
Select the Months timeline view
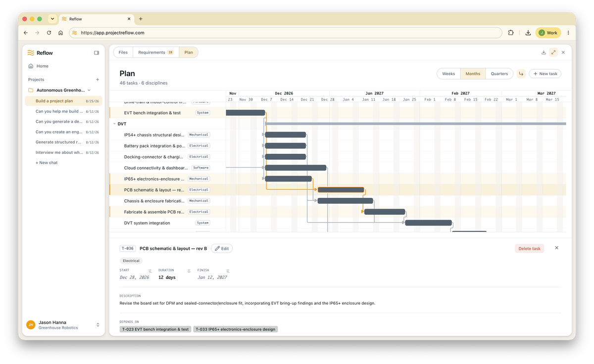[473, 74]
